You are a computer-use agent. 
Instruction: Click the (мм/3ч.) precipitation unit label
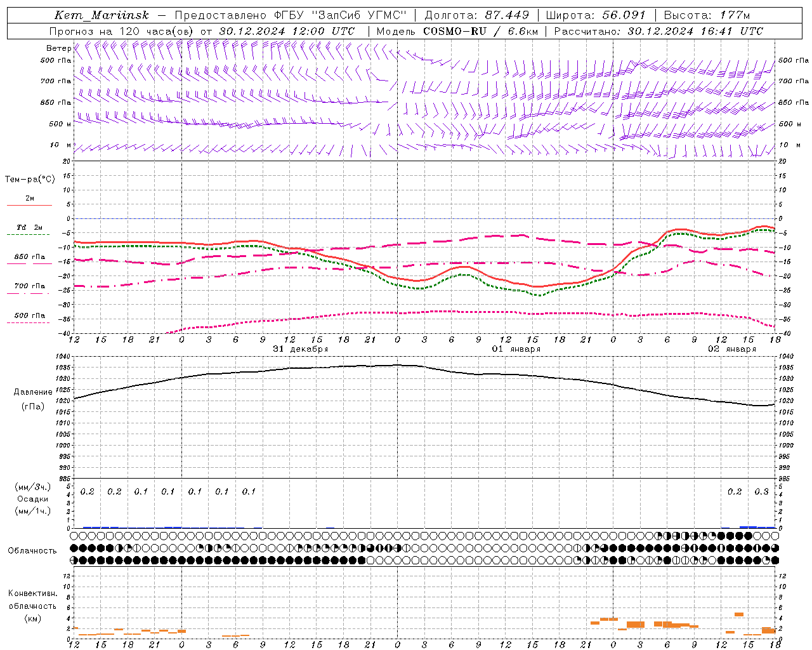(x=33, y=487)
